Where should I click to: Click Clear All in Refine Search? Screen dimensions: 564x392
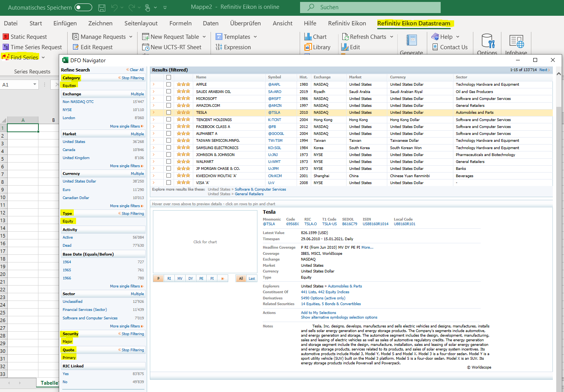pyautogui.click(x=135, y=70)
